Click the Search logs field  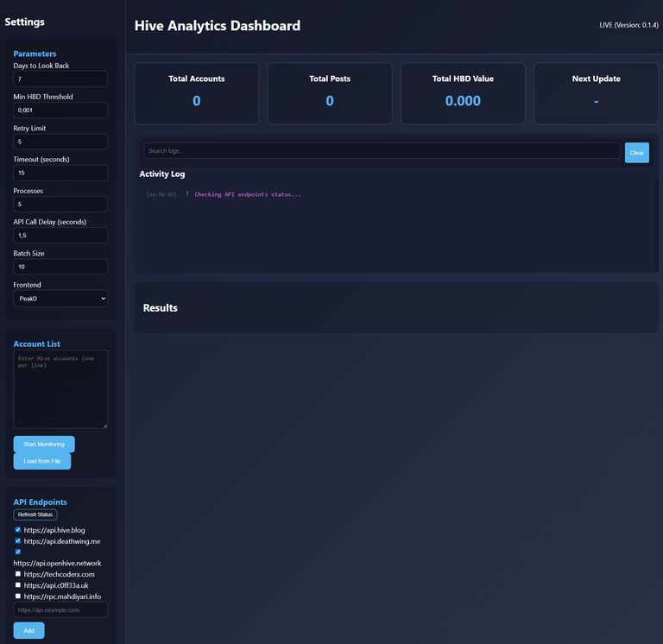pos(382,151)
